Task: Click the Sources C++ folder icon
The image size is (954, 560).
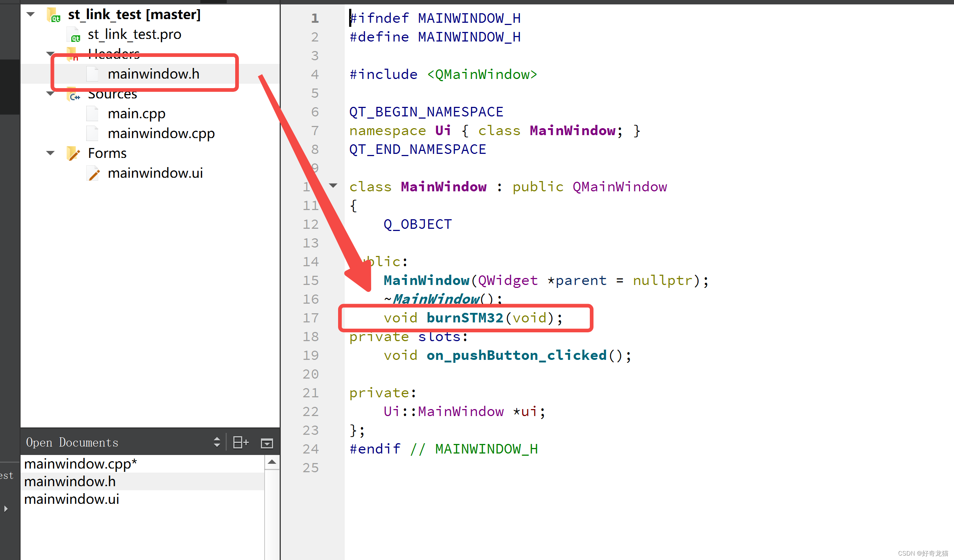Action: [73, 94]
